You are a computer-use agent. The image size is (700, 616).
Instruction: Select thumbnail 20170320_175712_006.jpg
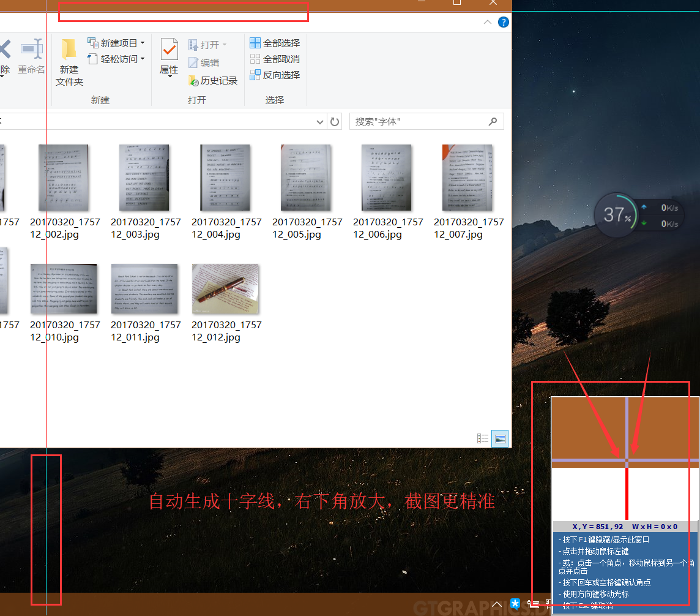387,178
